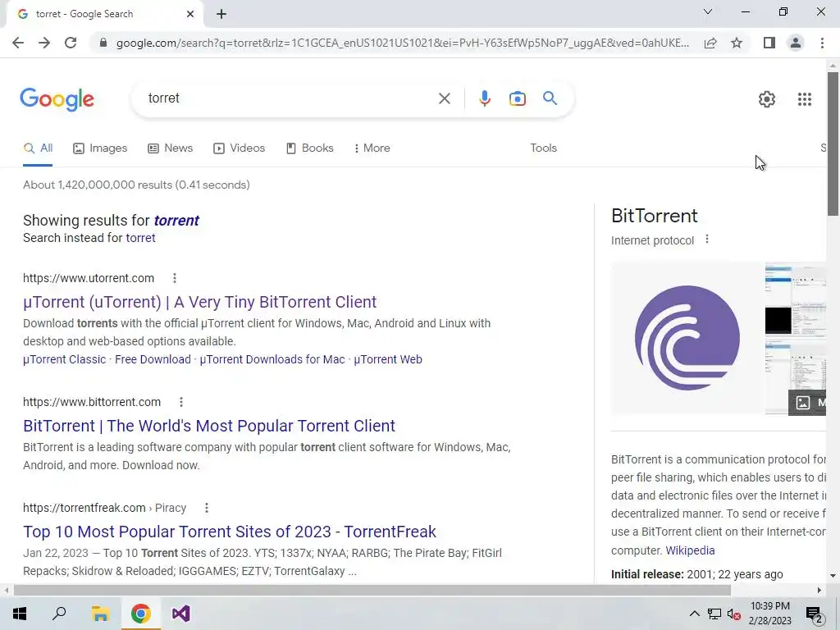Click the horizontal scrollbar thumb
The image size is (840, 630).
[x=372, y=591]
